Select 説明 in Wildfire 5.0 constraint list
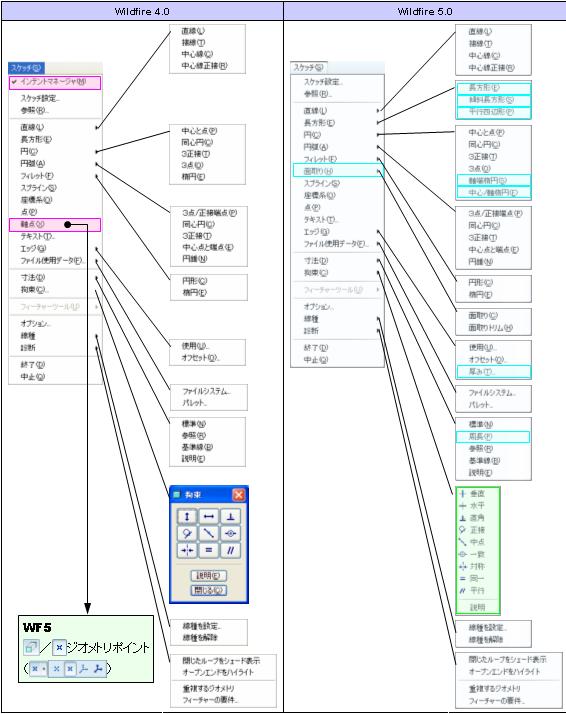This screenshot has width=566, height=714. click(x=478, y=607)
